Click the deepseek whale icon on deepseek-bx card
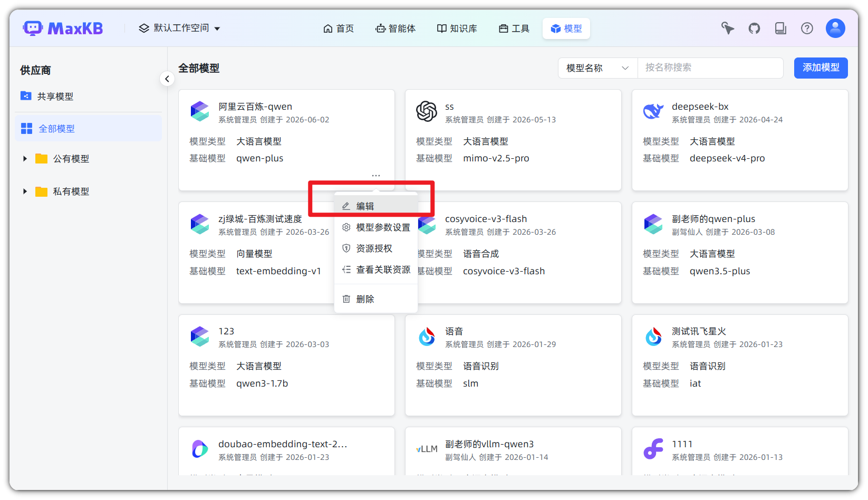 point(653,111)
